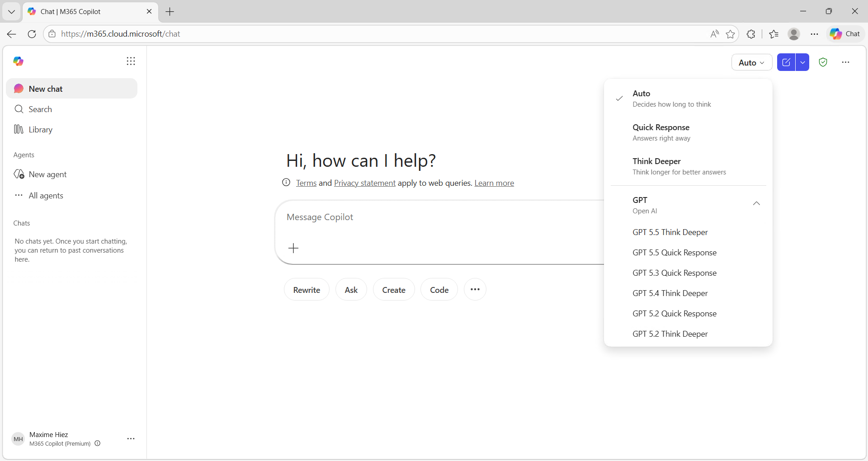The height and width of the screenshot is (461, 868).
Task: Open Maxime Hiez account options menu
Action: 131,438
